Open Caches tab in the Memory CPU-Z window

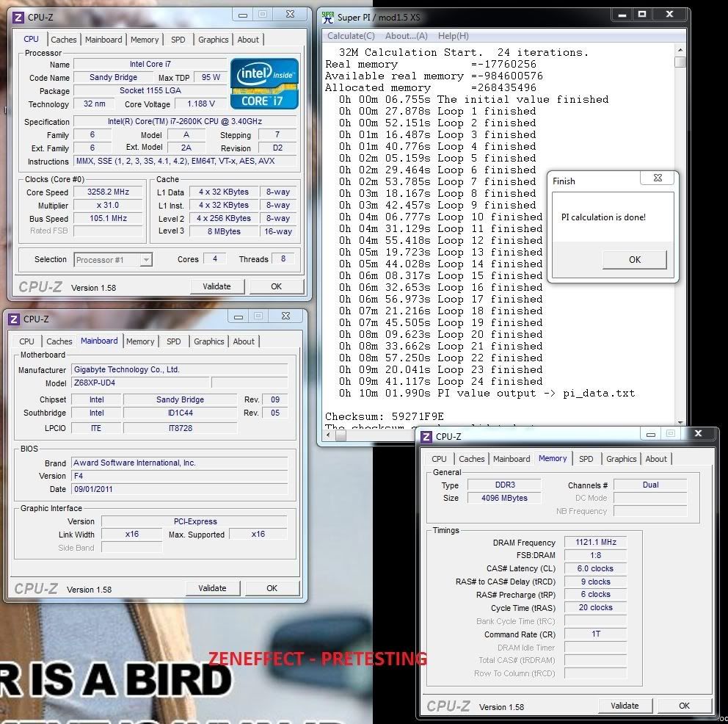coord(471,459)
